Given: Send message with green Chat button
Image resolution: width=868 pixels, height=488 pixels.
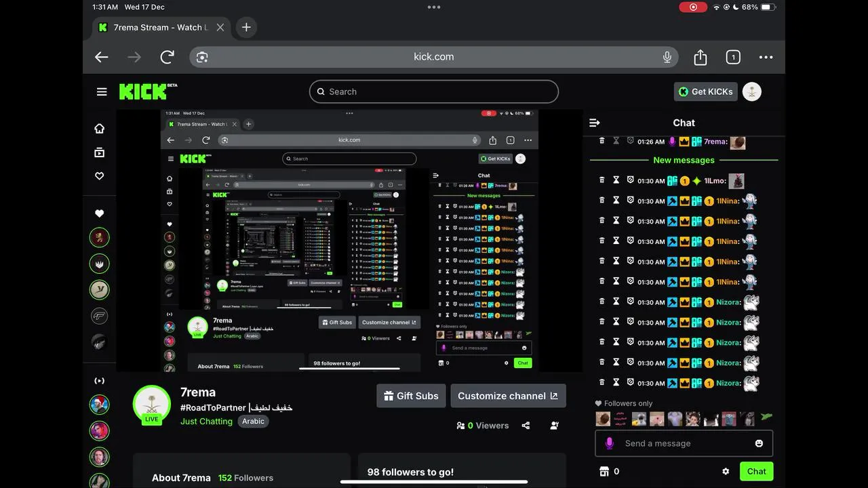Looking at the screenshot, I should pos(757,471).
